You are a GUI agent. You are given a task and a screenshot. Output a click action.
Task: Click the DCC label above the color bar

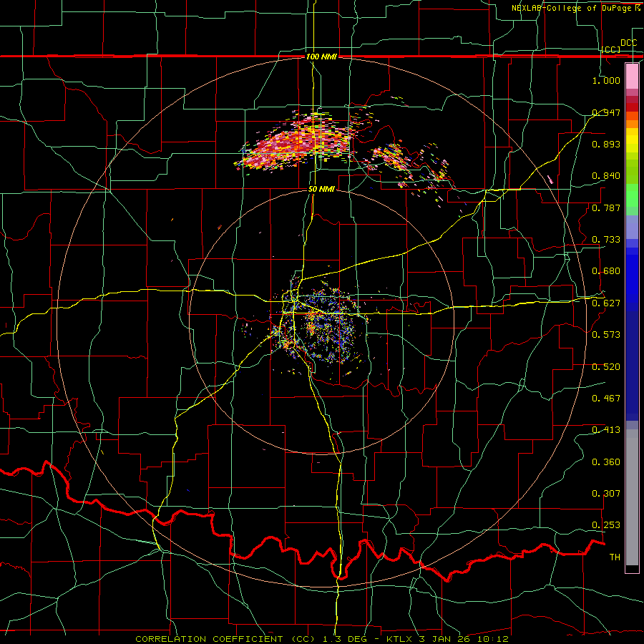[x=628, y=43]
